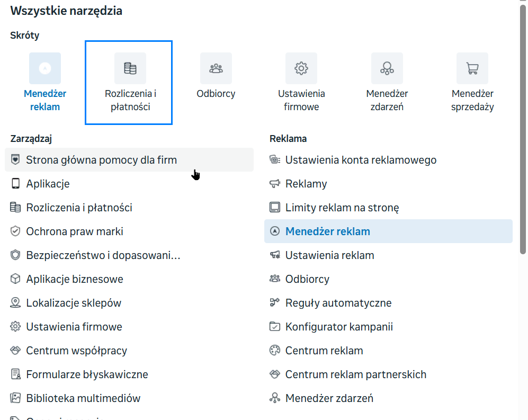Screen dimensions: 528x420
Task: Open Menedżer sprzedaży cart shortcut icon
Action: click(x=472, y=68)
